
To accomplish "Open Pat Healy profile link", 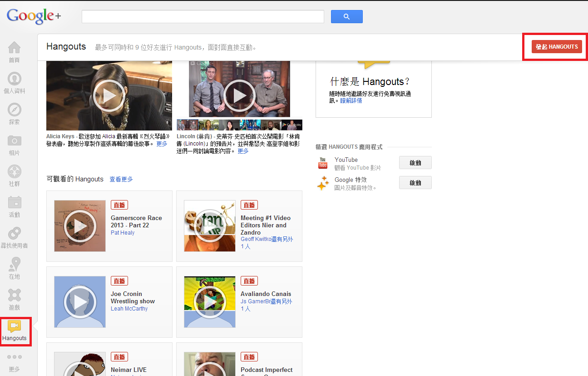I will tap(123, 233).
